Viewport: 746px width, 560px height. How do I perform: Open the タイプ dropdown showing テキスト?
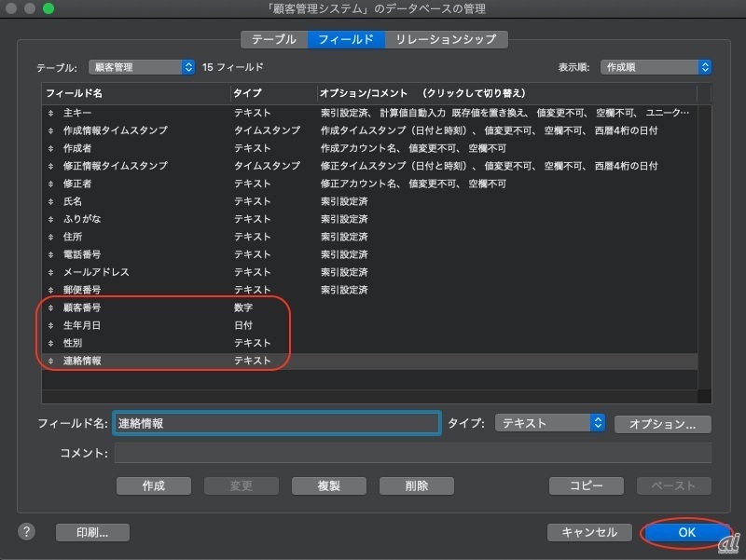[x=549, y=423]
